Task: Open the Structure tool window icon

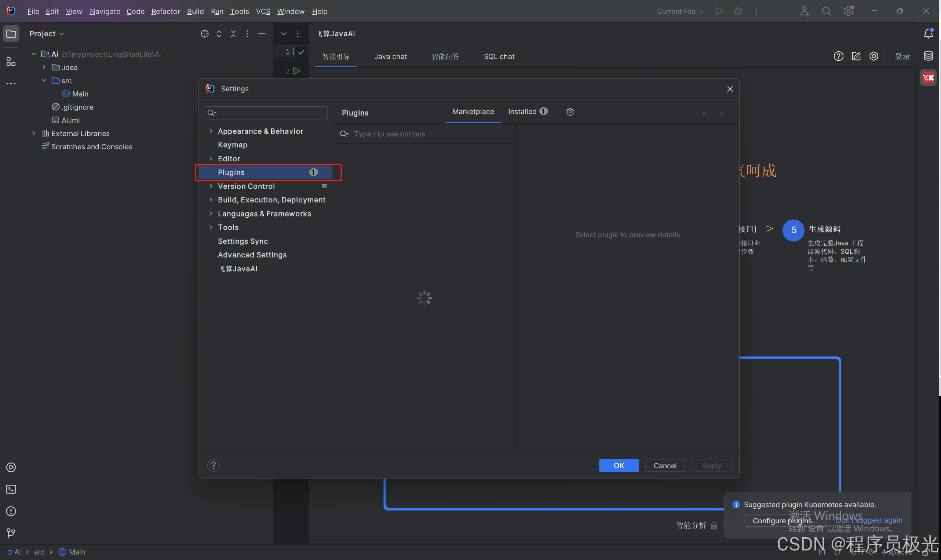Action: 11,62
